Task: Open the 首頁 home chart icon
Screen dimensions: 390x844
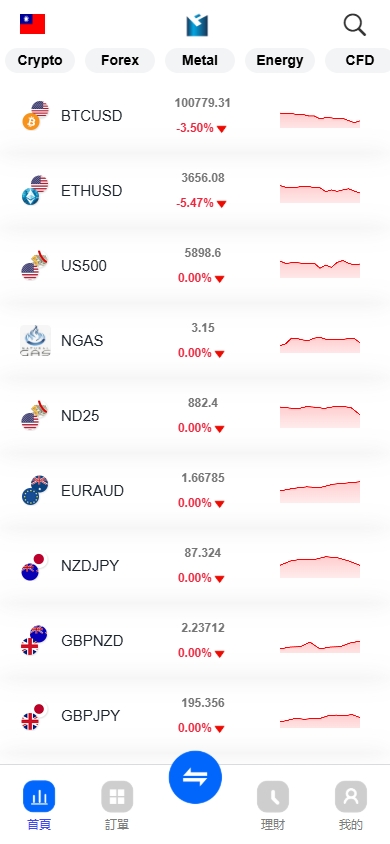Action: [x=39, y=796]
